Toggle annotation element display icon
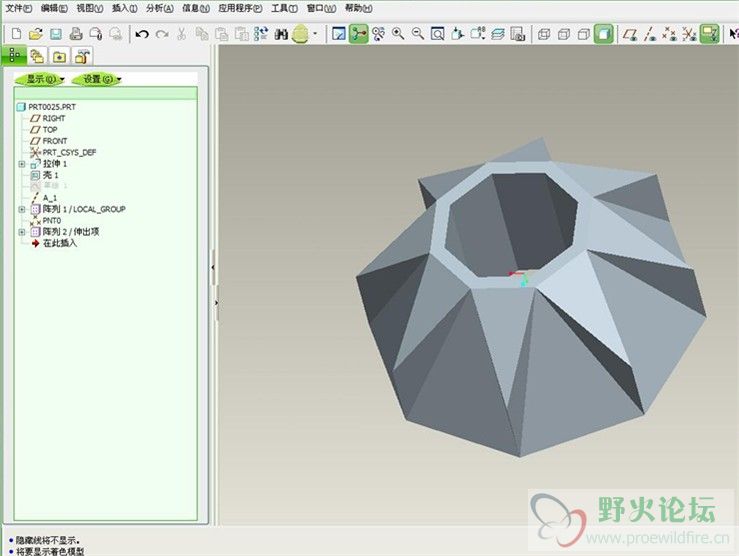The image size is (739, 556). pyautogui.click(x=709, y=34)
